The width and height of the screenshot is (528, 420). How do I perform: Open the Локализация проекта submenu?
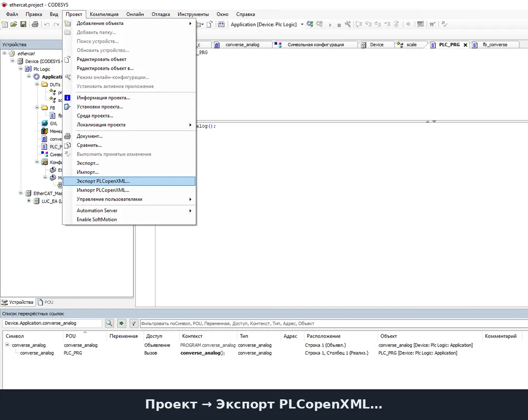point(129,125)
